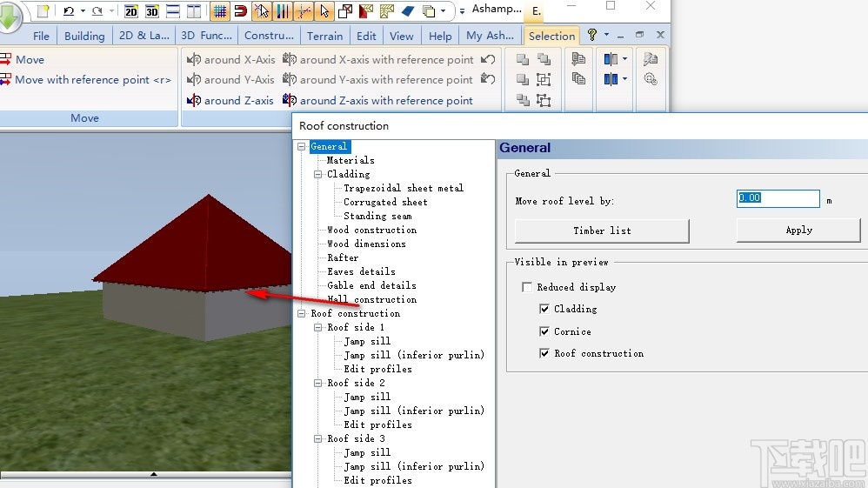The width and height of the screenshot is (868, 488).
Task: Open the File menu tab
Action: [x=41, y=36]
